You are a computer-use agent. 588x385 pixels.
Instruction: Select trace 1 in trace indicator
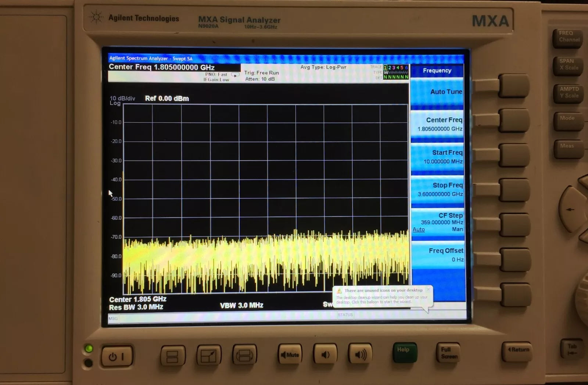[385, 68]
